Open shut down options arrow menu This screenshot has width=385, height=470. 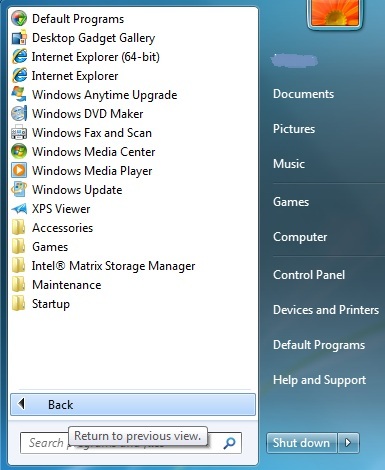click(348, 443)
